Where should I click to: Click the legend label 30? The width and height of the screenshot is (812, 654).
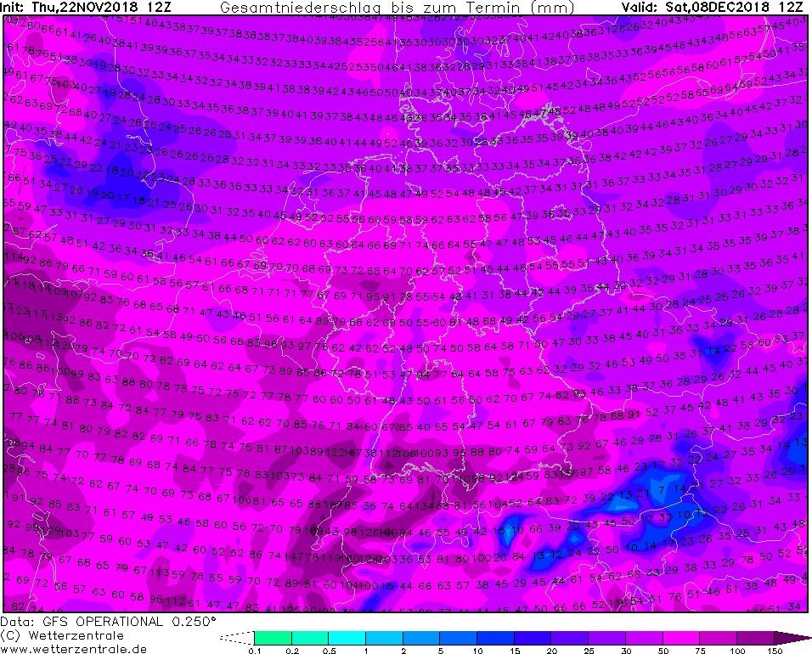click(x=624, y=650)
